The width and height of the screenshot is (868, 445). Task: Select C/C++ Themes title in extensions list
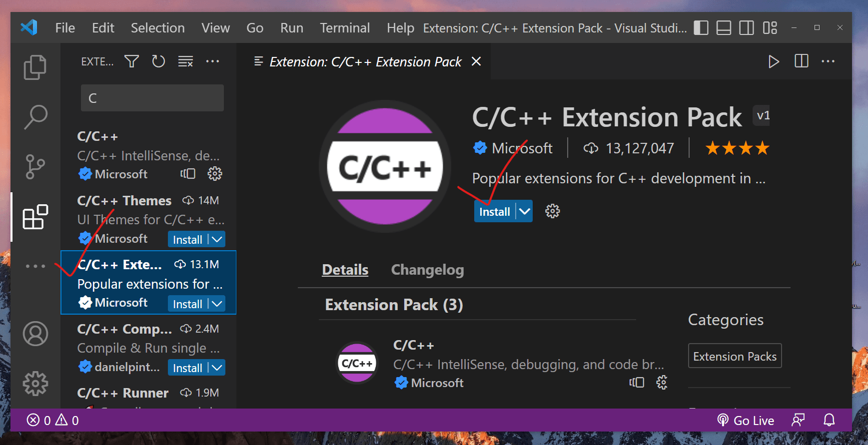(124, 200)
